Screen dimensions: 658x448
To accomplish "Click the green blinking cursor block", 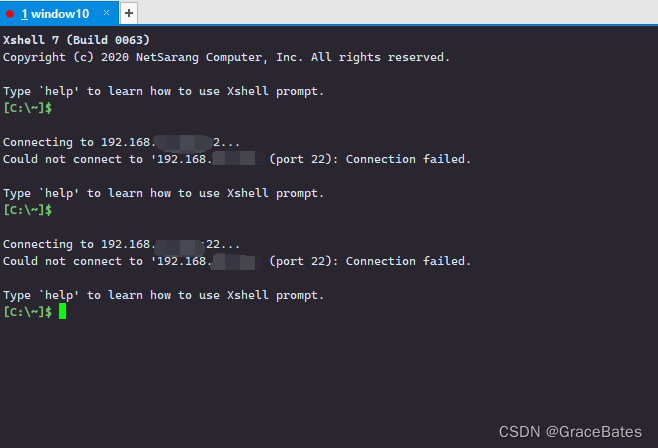I will 63,311.
